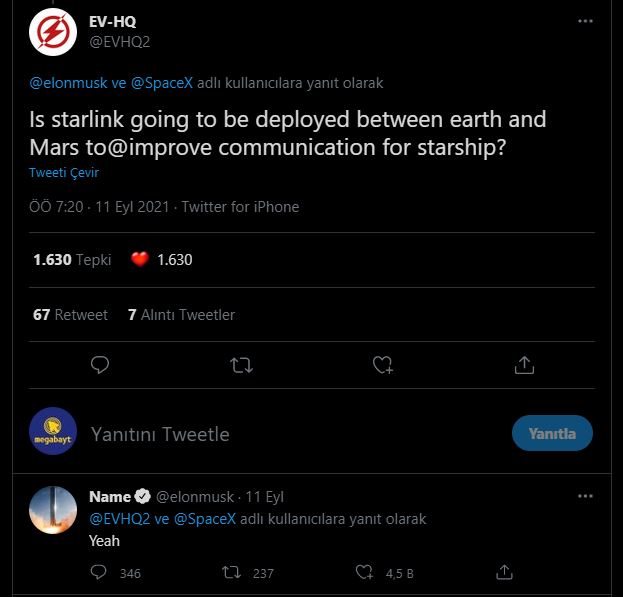Share Elon's Yeah reply
This screenshot has width=623, height=597.
pyautogui.click(x=505, y=572)
